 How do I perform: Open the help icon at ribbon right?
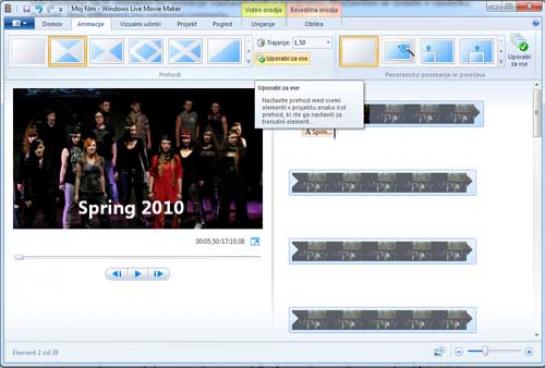536,23
